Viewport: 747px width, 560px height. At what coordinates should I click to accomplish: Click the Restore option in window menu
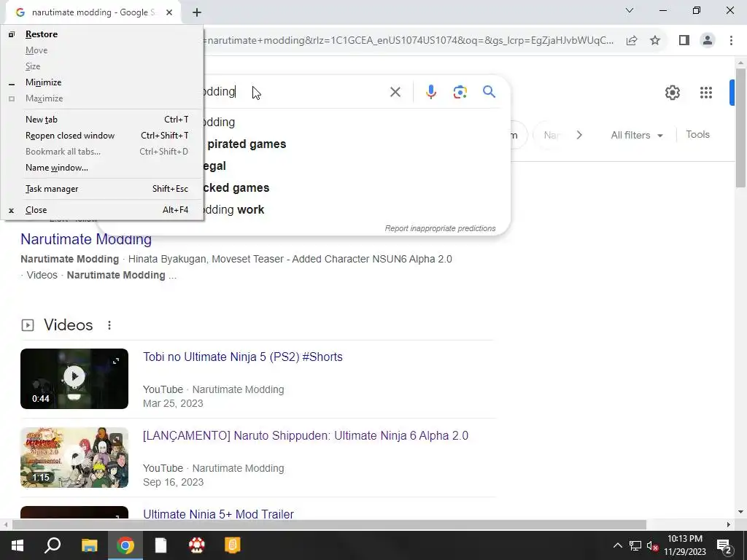click(x=102, y=34)
